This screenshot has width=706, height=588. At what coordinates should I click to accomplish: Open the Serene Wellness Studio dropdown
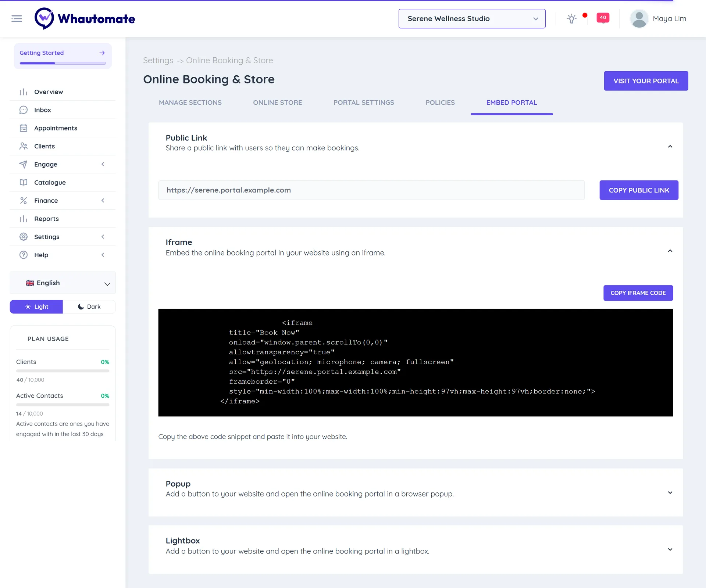coord(472,19)
